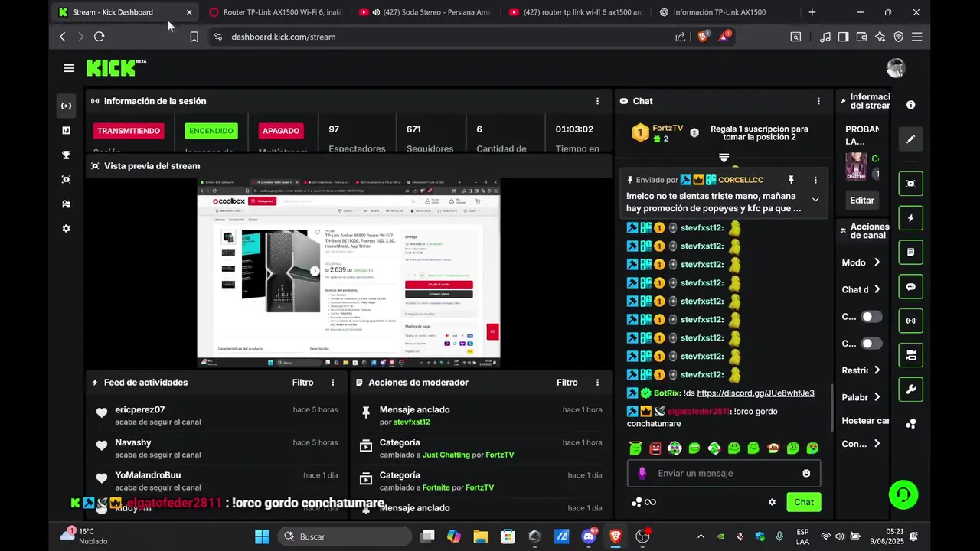Open Información de la sesión options menu
980x551 pixels.
(x=597, y=101)
